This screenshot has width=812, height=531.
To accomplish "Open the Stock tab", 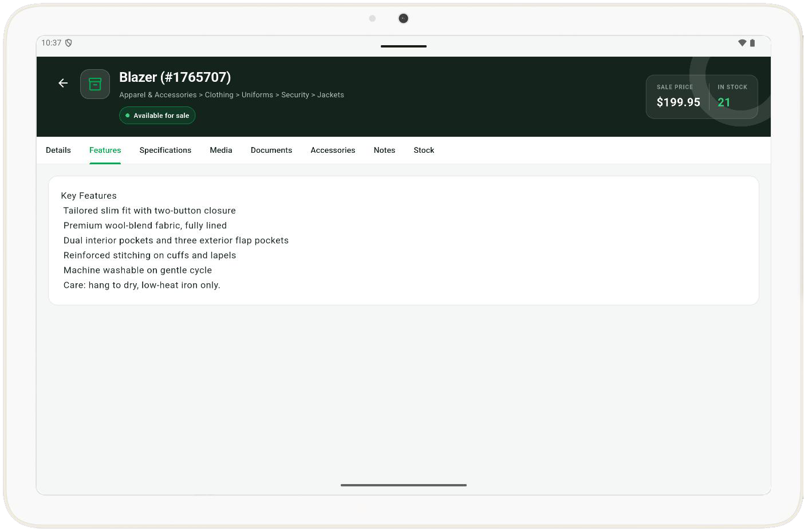I will point(424,150).
